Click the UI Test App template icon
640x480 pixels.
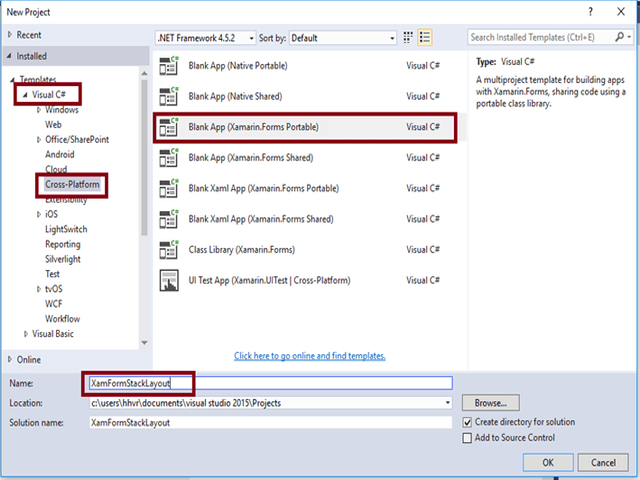click(169, 280)
